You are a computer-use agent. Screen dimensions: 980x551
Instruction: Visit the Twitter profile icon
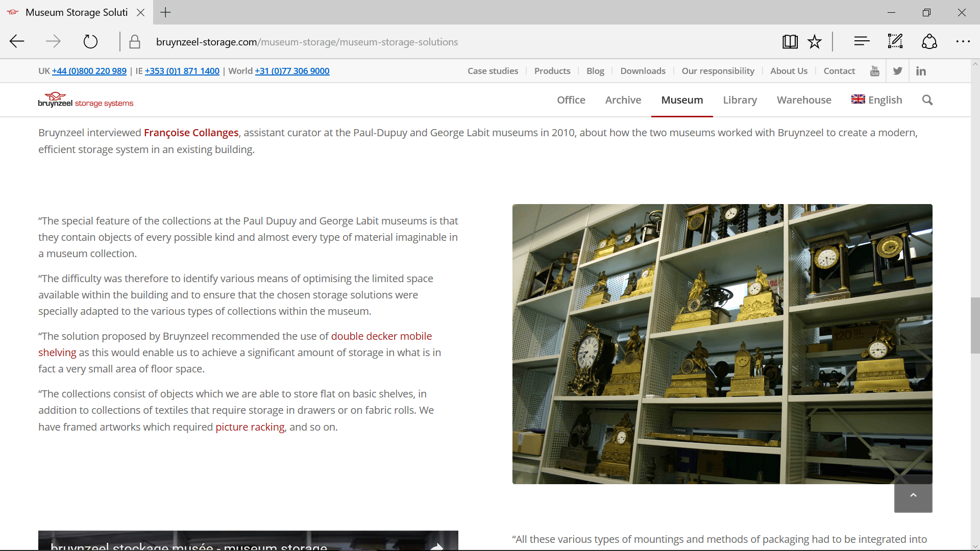coord(898,70)
